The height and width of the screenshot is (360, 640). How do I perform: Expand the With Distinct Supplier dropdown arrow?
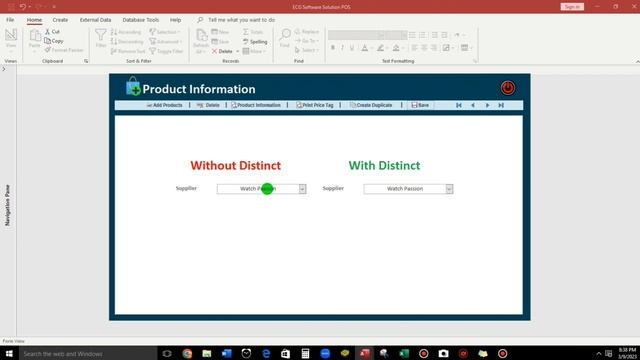click(449, 189)
